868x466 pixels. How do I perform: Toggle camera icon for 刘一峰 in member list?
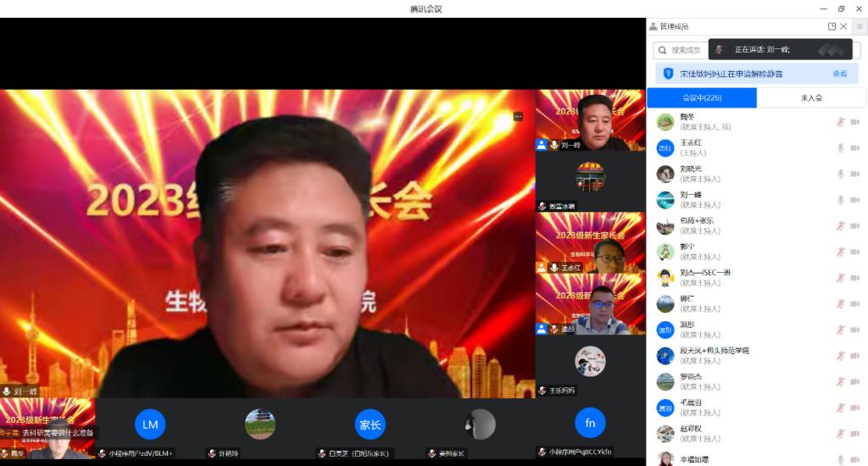tap(854, 200)
